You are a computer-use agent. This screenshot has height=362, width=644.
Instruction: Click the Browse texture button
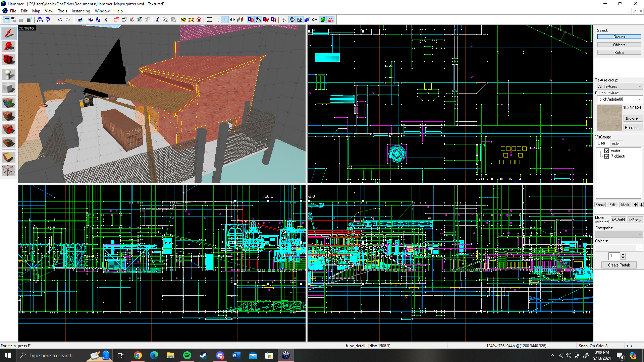(633, 118)
